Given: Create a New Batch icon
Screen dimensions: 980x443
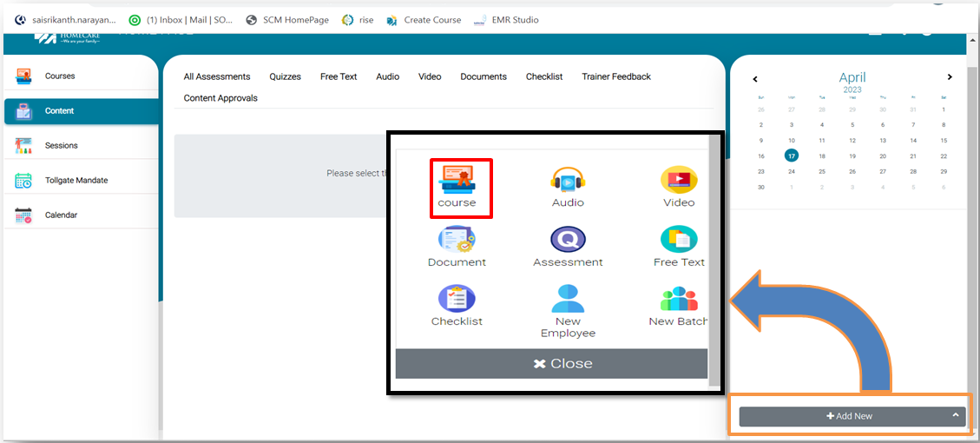Looking at the screenshot, I should click(x=678, y=299).
